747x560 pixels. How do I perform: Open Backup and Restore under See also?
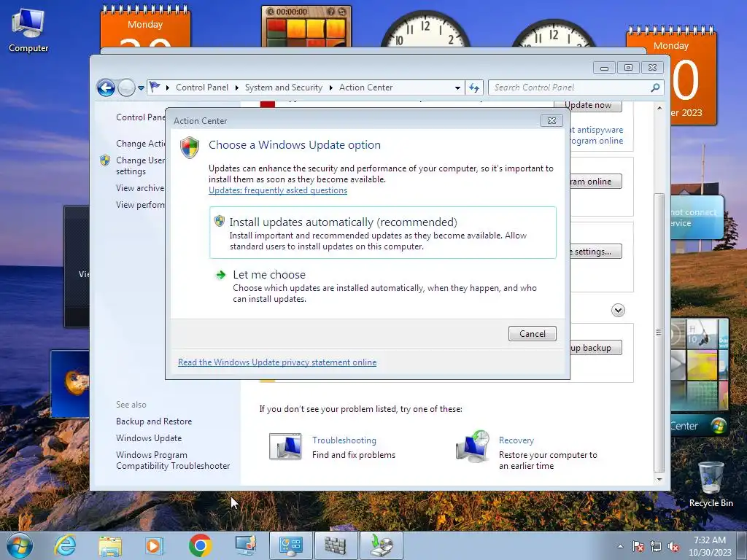(154, 421)
